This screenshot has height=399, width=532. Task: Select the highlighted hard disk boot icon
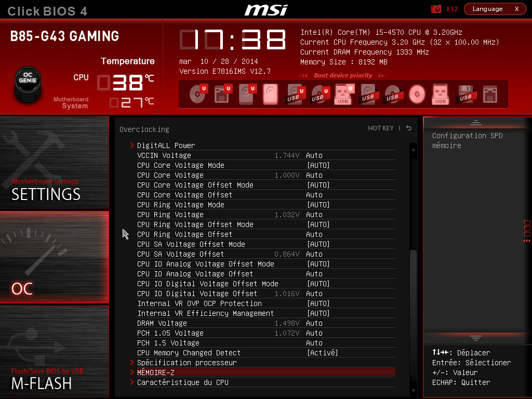click(x=270, y=94)
